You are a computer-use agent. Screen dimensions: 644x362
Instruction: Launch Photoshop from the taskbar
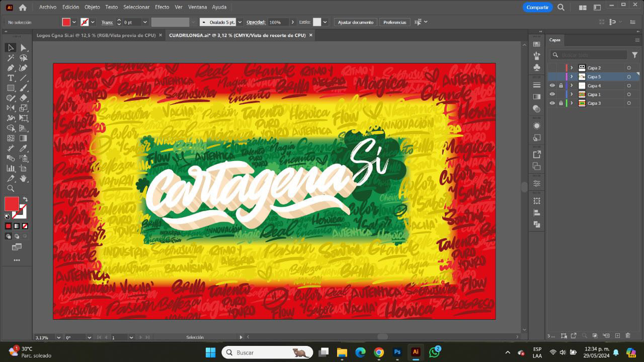(397, 352)
